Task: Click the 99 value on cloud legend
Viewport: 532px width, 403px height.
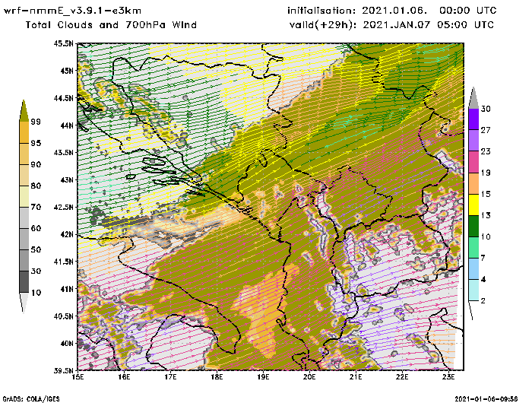Action: [x=36, y=122]
